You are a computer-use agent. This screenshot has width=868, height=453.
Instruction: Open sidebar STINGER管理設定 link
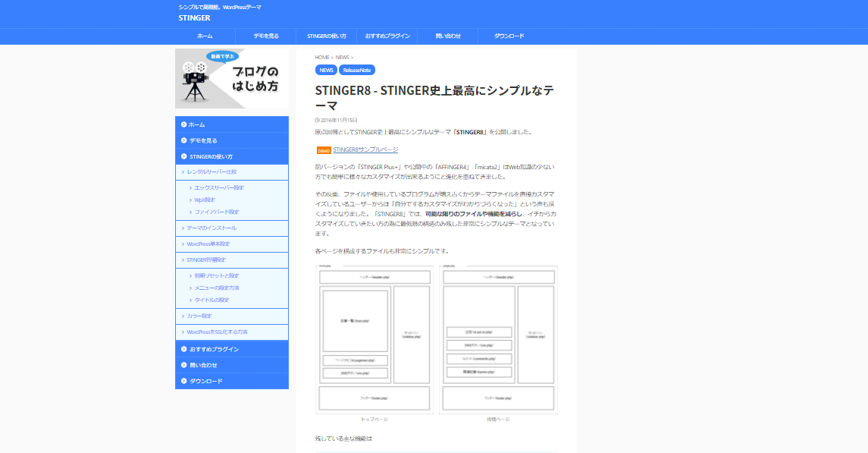(206, 260)
